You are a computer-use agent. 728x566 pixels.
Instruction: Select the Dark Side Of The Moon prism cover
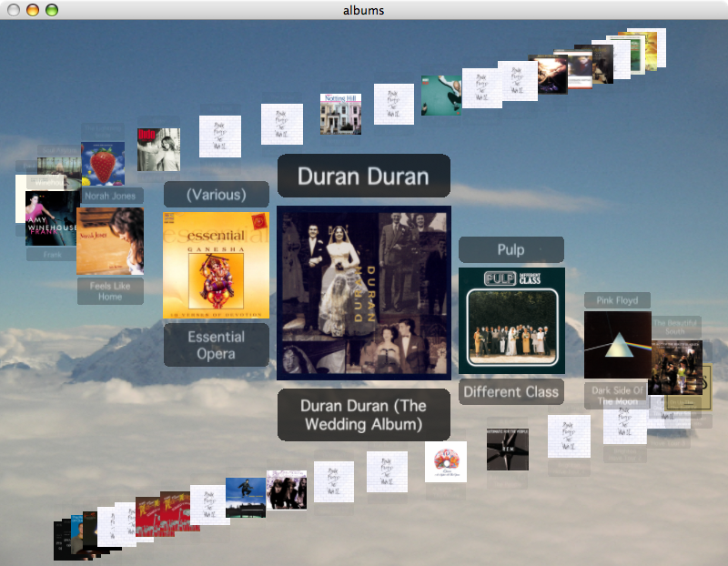click(x=616, y=345)
